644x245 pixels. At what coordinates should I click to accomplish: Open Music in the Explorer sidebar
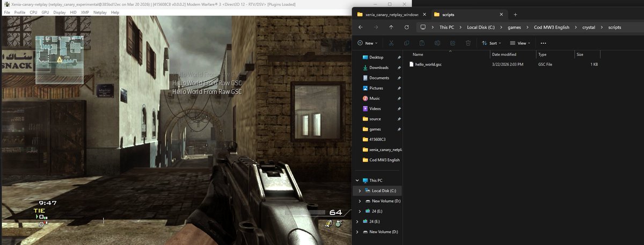[x=374, y=98]
